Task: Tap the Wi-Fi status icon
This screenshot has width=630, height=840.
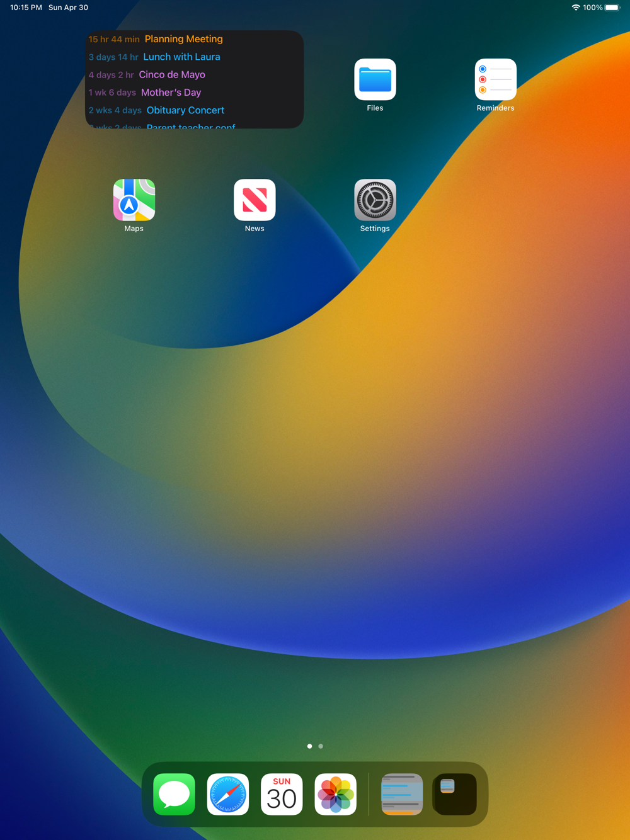Action: tap(575, 8)
